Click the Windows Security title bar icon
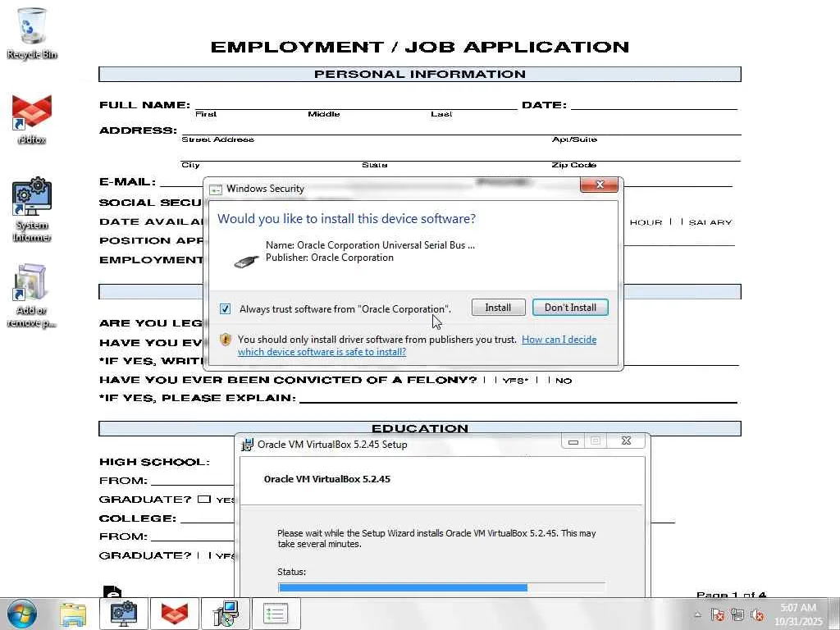 point(216,189)
